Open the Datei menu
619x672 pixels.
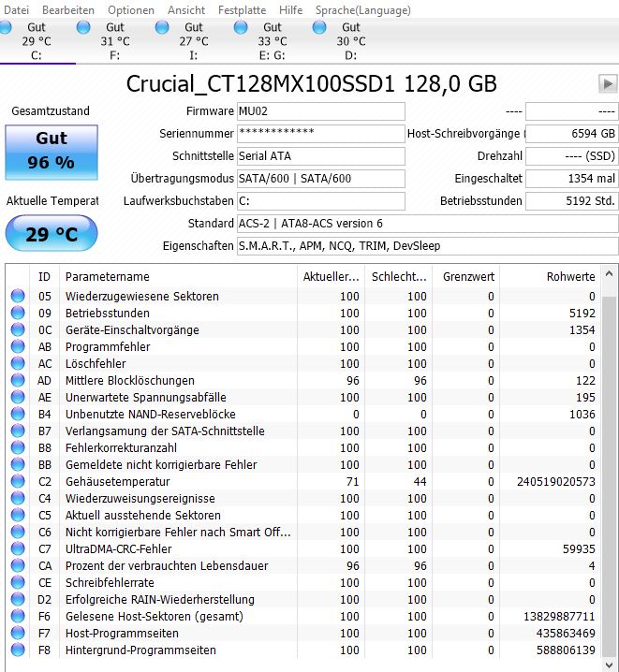[16, 10]
